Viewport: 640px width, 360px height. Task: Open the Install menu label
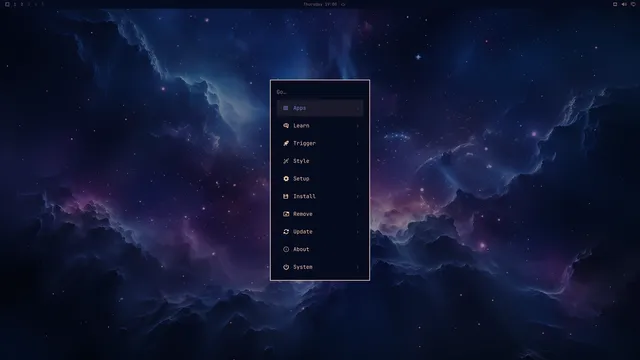pyautogui.click(x=304, y=196)
